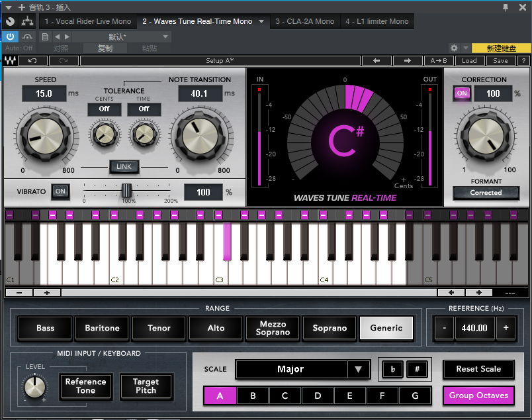The width and height of the screenshot is (532, 420).
Task: Open the preset document icon
Action: (45, 36)
